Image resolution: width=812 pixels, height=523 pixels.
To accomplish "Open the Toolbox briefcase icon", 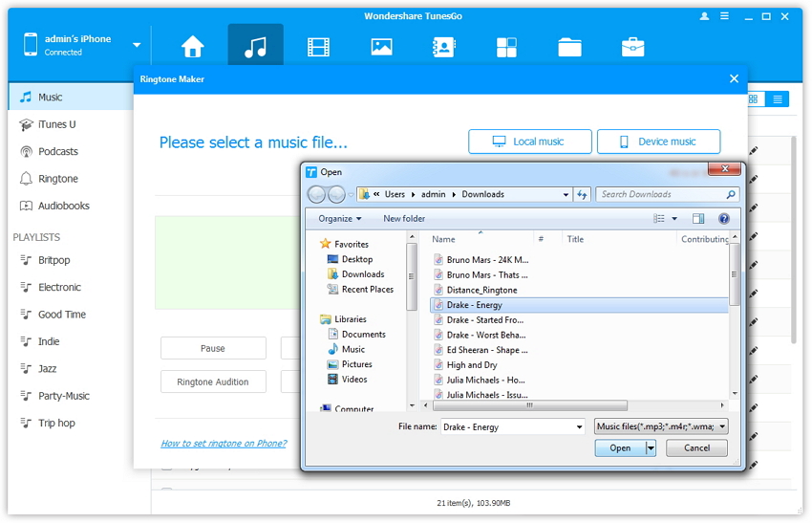I will pyautogui.click(x=632, y=47).
